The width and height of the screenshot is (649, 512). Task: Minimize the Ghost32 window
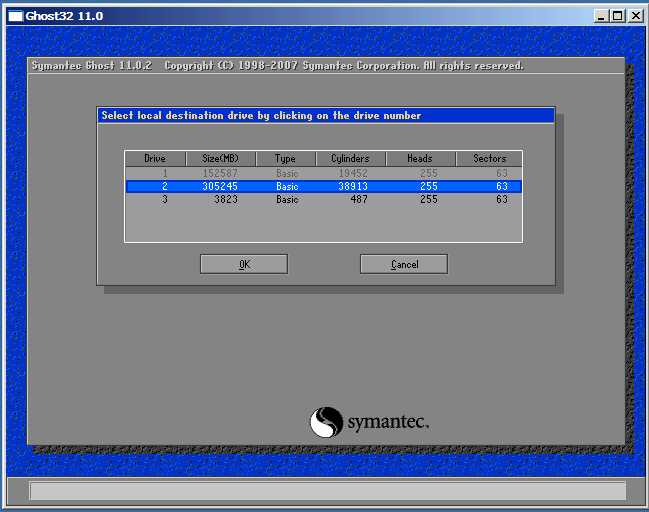601,16
